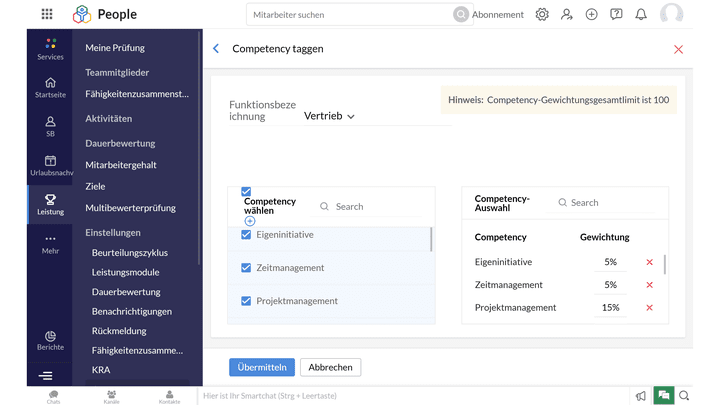Open Mitarbeitergehalt menu item
The width and height of the screenshot is (720, 405).
121,165
